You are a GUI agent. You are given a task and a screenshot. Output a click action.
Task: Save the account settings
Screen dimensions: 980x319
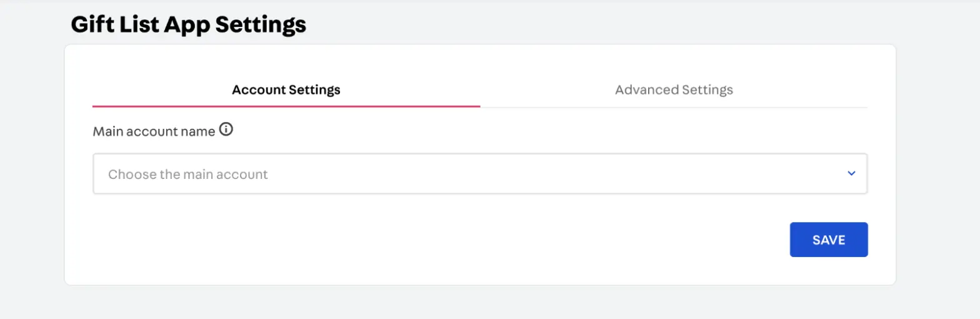[828, 240]
